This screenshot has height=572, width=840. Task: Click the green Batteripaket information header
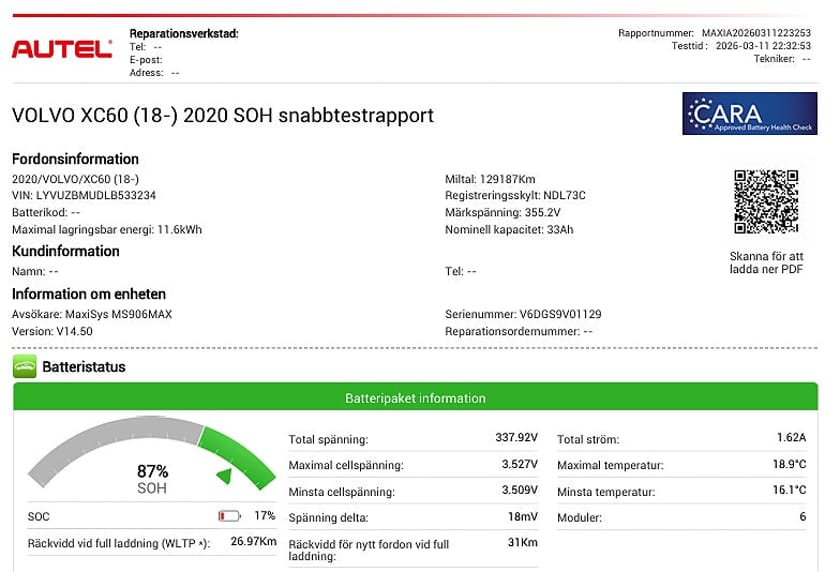pyautogui.click(x=415, y=397)
